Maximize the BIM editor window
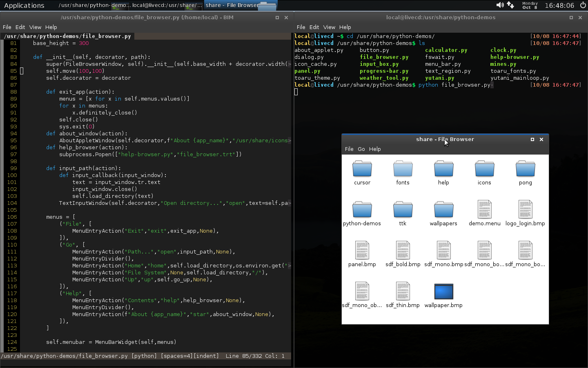588x368 pixels. [x=277, y=18]
